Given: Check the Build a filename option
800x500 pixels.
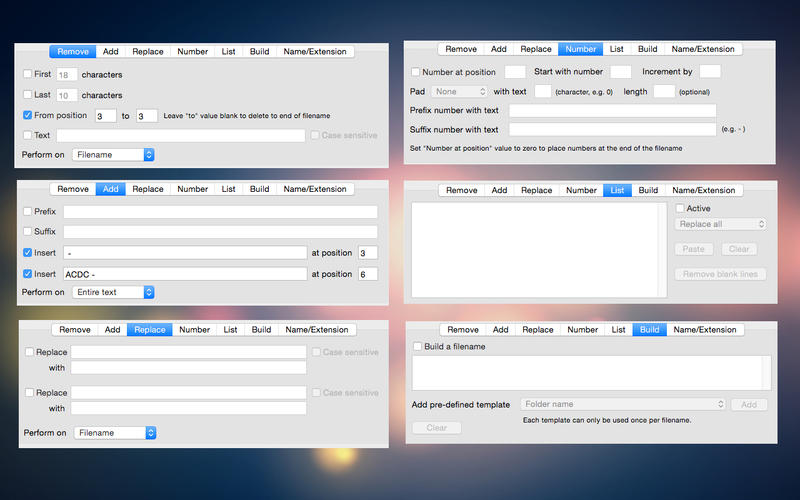Looking at the screenshot, I should tap(418, 346).
